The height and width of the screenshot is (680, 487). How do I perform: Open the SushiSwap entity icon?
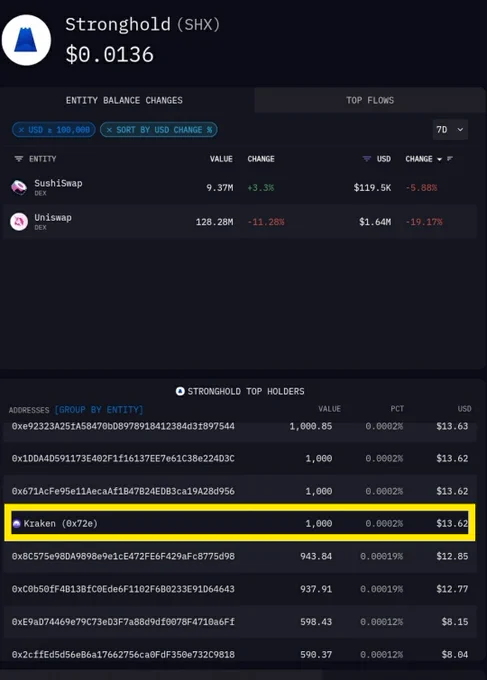(19, 187)
